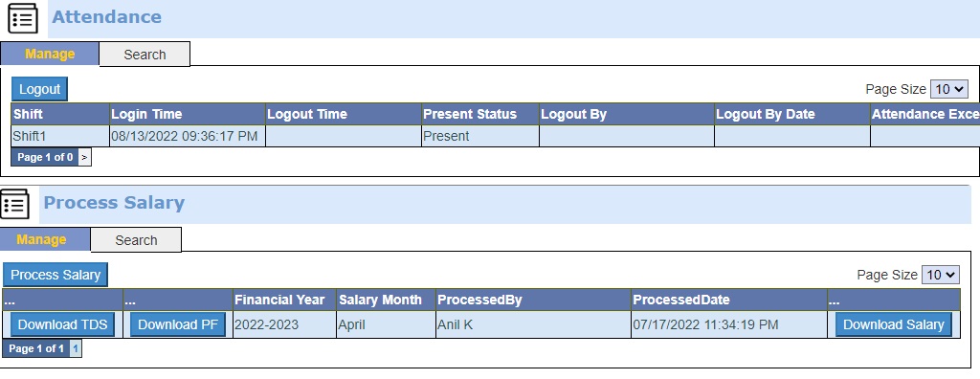
Task: Open Process Salary Page Size dropdown
Action: point(941,275)
